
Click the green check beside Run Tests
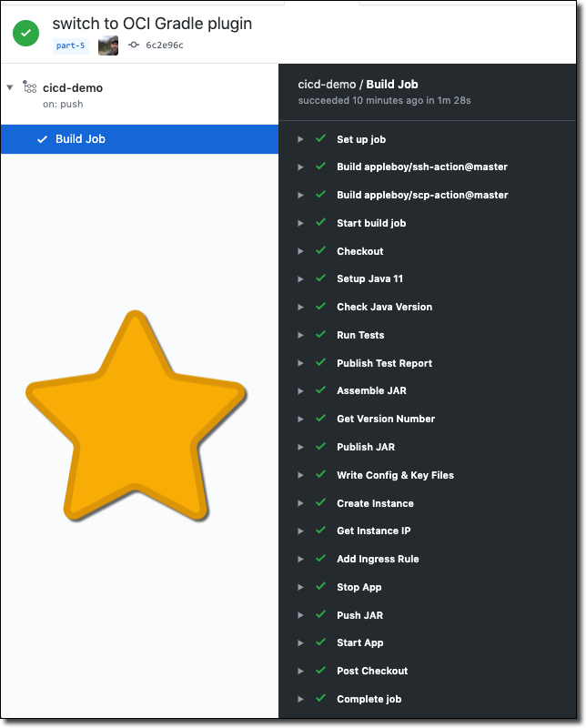coord(320,335)
